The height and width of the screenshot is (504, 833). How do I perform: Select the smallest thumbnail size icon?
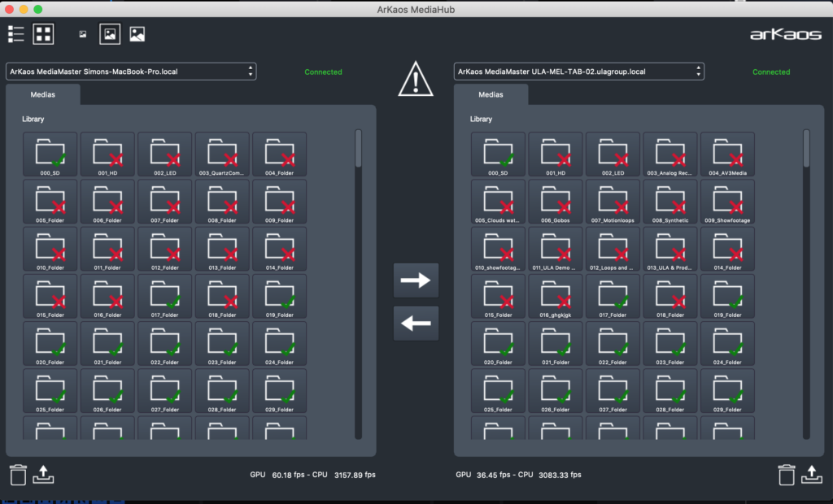(83, 34)
